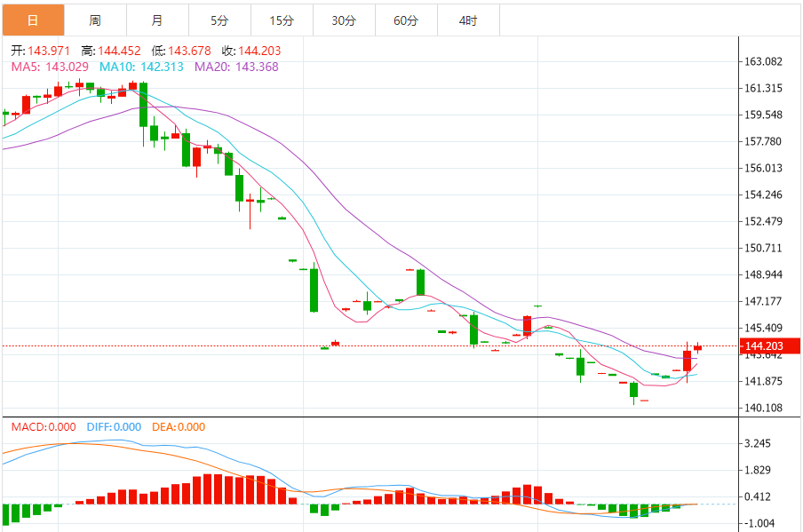Select the 日 daily timeframe tab
This screenshot has width=803, height=532.
tap(33, 20)
